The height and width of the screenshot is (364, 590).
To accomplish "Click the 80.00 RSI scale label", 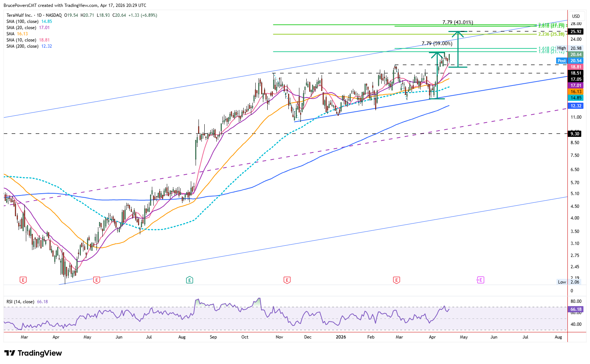I will (x=576, y=301).
